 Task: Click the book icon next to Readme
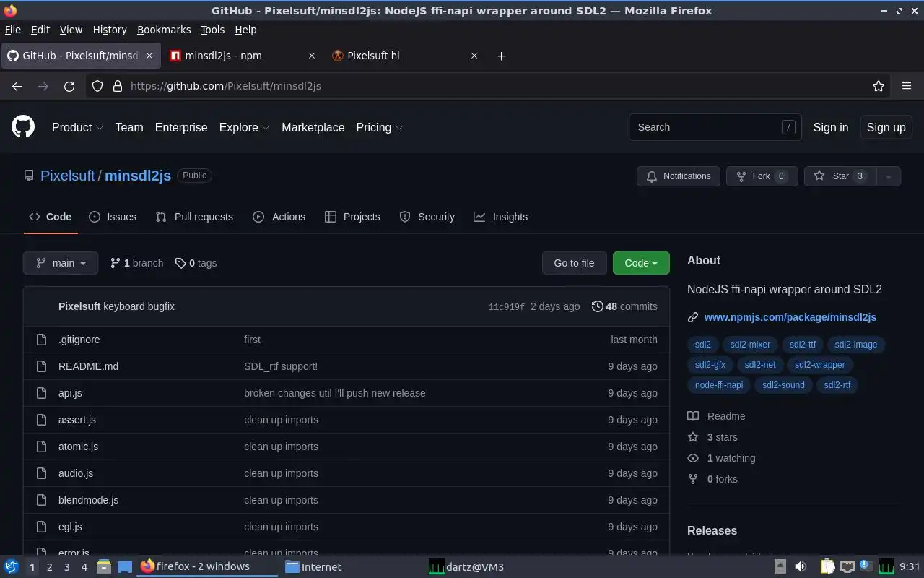click(x=693, y=416)
